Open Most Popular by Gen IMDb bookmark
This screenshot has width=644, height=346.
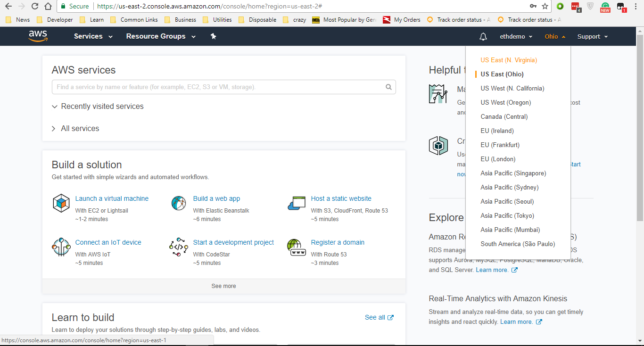click(x=344, y=20)
